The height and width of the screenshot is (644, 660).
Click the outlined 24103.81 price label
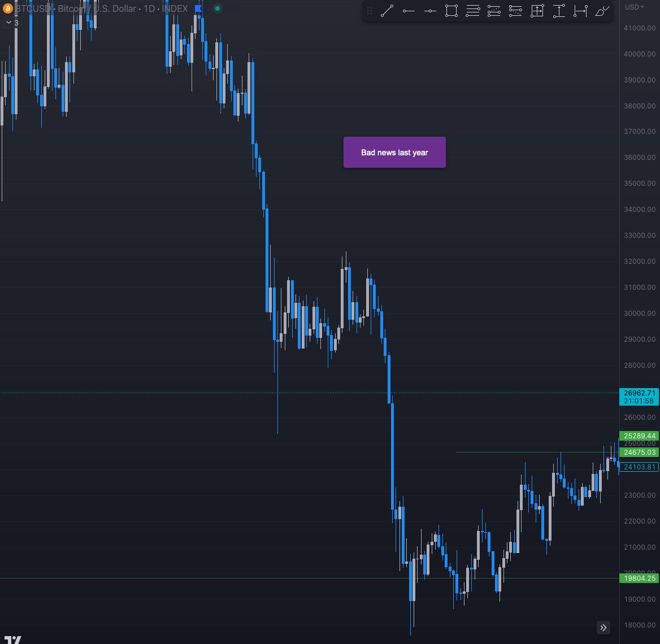639,467
